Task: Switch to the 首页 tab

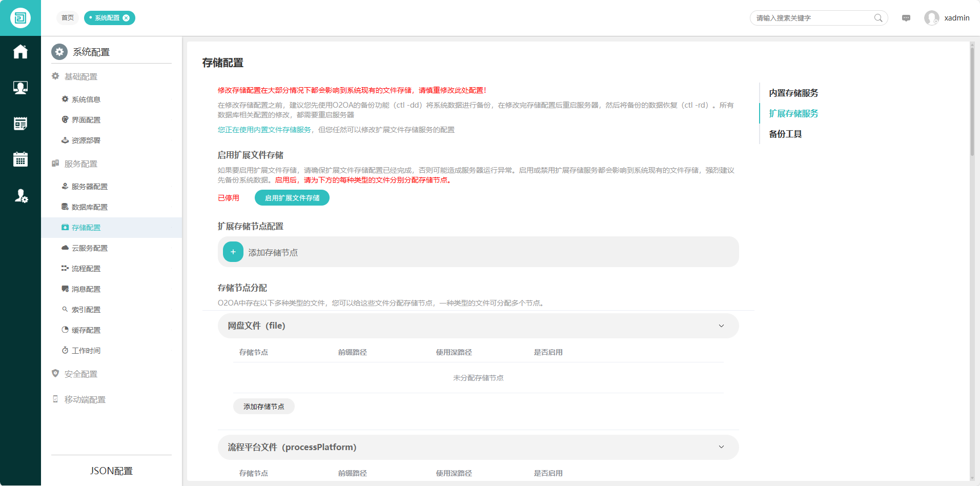Action: point(68,18)
